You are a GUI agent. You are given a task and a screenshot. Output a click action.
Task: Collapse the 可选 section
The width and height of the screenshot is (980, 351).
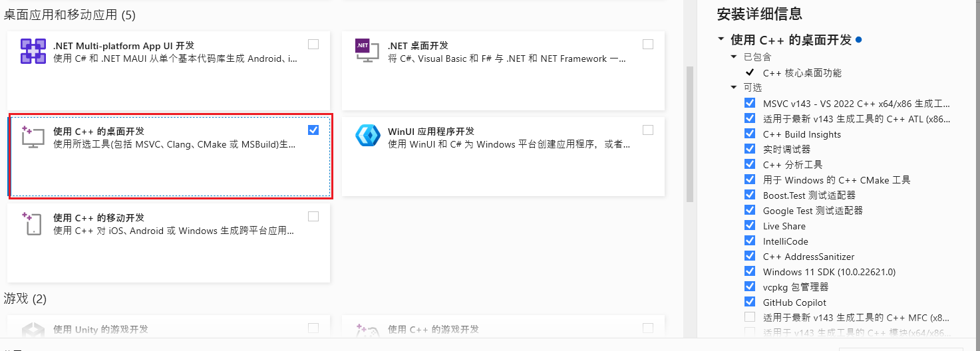coord(734,88)
